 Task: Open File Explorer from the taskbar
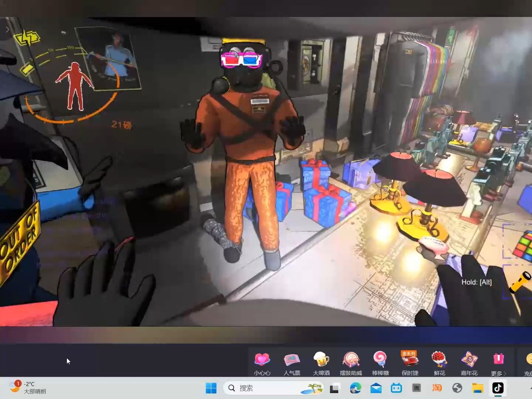[478, 388]
